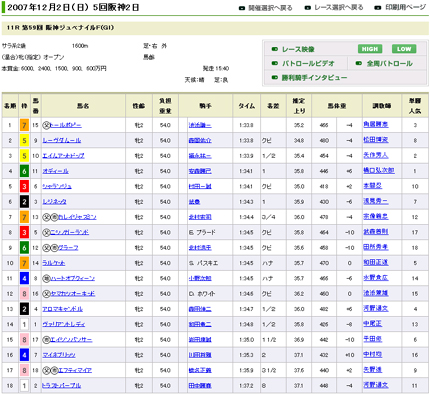Click the green frame 6 badge in the 4th-place row
The width and height of the screenshot is (430, 395).
coord(24,172)
